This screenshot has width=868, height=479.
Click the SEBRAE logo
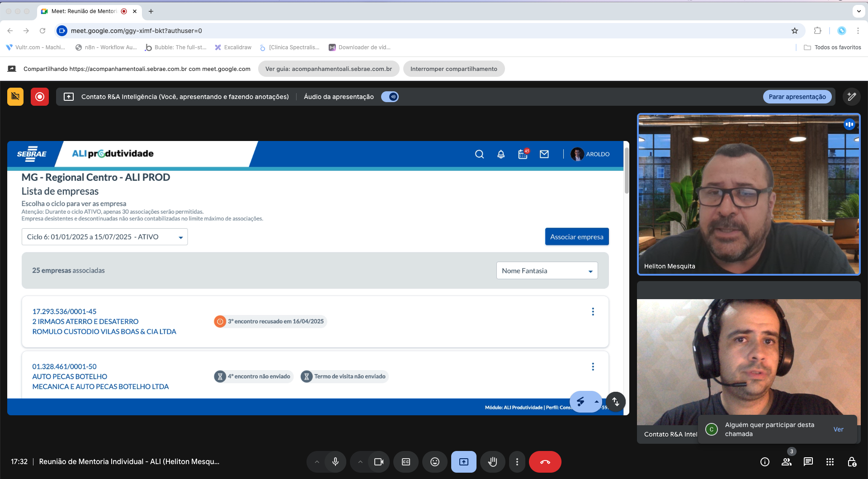coord(32,154)
